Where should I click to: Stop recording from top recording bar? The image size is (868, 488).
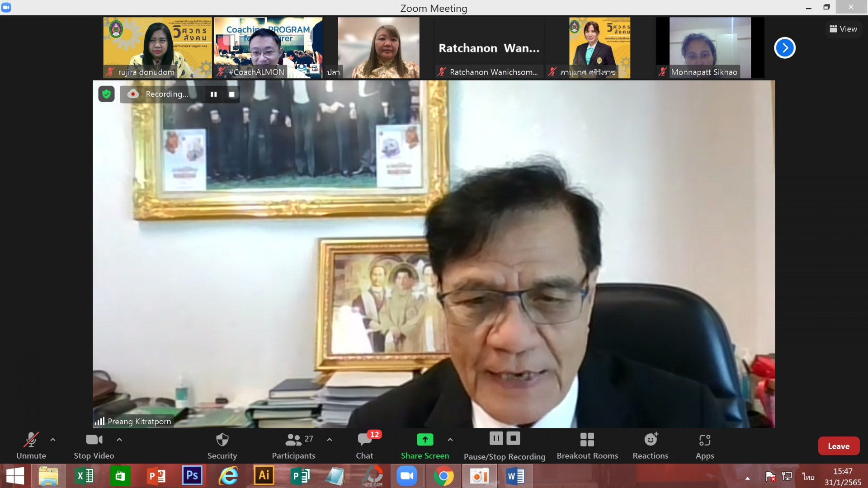231,94
